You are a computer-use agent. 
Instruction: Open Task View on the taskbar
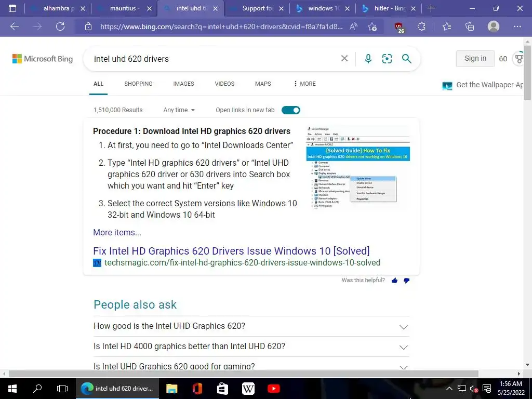tap(62, 389)
